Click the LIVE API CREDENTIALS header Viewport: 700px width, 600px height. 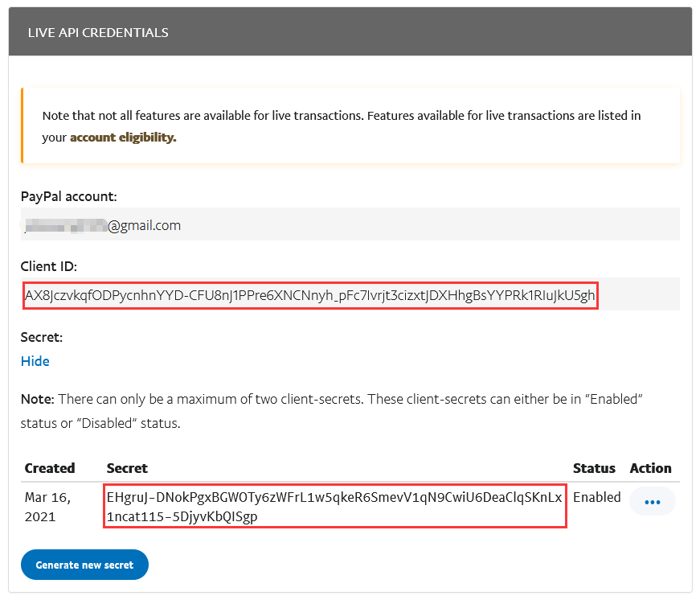98,33
